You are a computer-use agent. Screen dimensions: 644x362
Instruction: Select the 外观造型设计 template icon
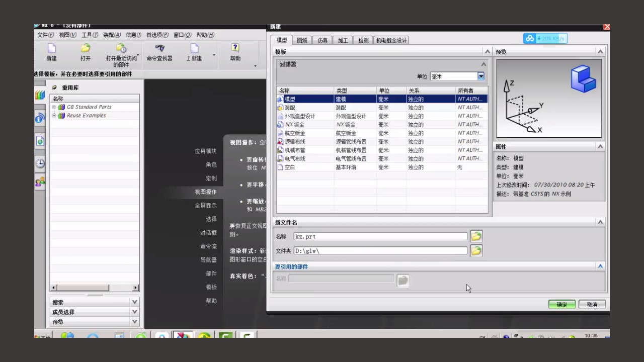click(280, 116)
